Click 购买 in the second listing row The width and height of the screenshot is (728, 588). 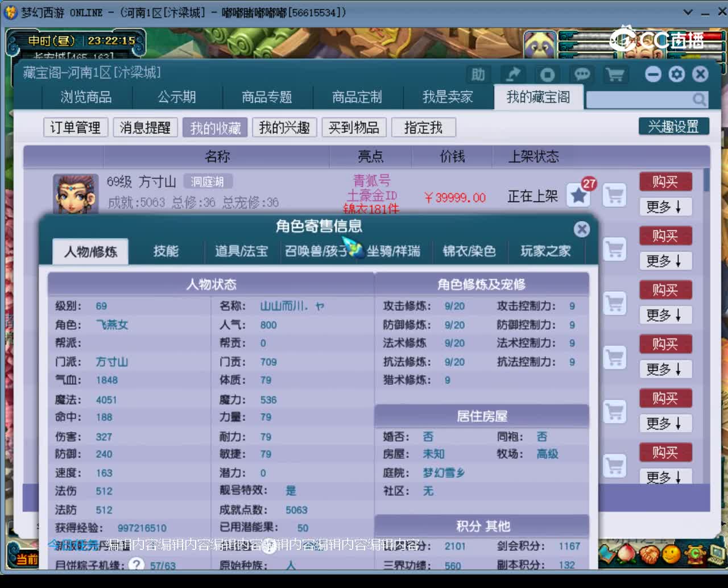click(x=665, y=235)
